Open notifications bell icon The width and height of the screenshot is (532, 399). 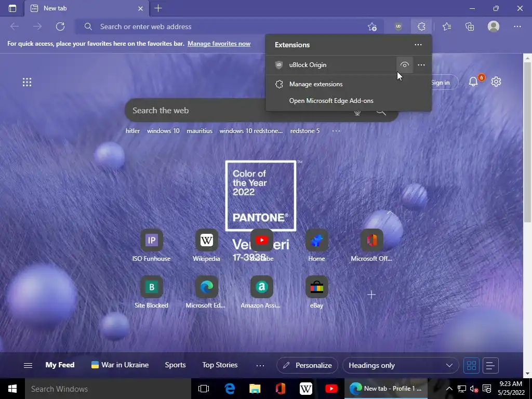pos(473,82)
